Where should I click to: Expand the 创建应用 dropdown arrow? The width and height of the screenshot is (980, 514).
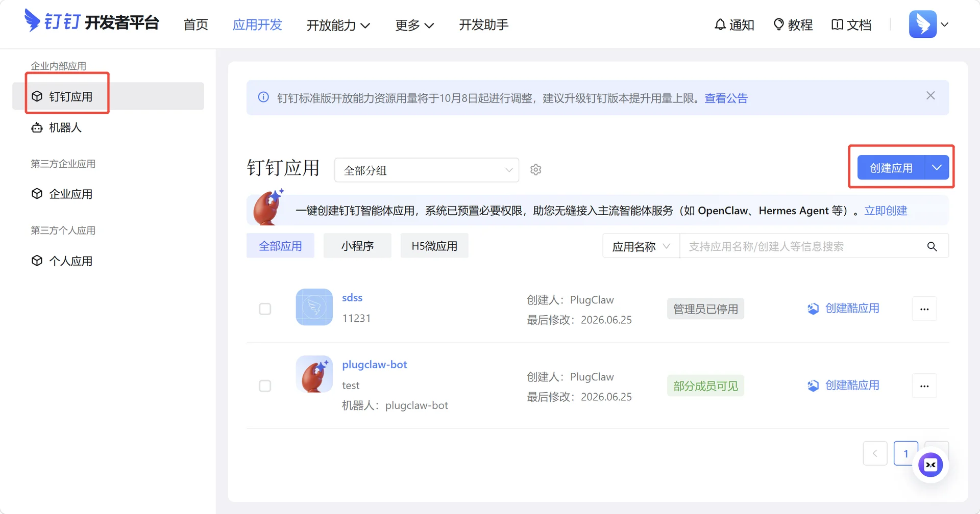click(937, 167)
